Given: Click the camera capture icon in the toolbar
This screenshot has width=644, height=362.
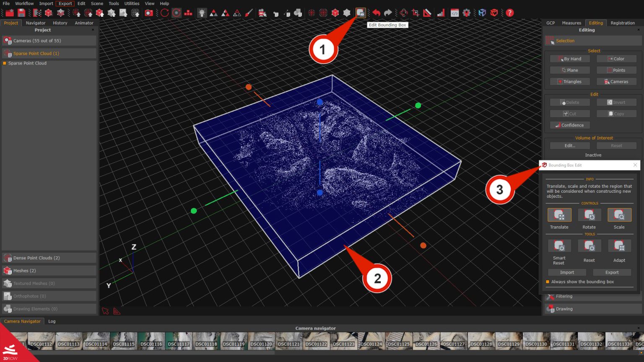Looking at the screenshot, I should [149, 13].
